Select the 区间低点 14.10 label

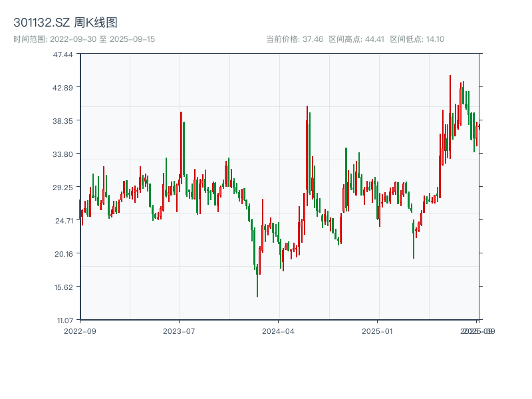(x=417, y=39)
